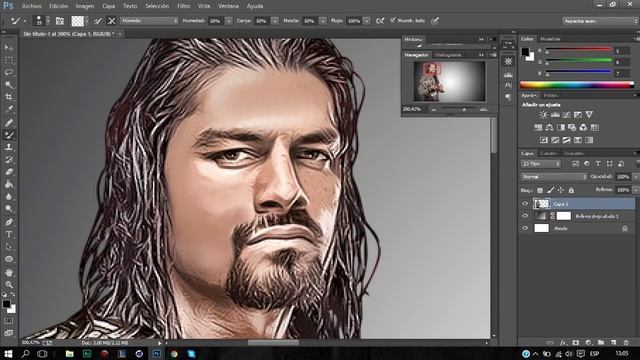Select the Paint Bucket tool
The image size is (640, 360).
pos(9,184)
